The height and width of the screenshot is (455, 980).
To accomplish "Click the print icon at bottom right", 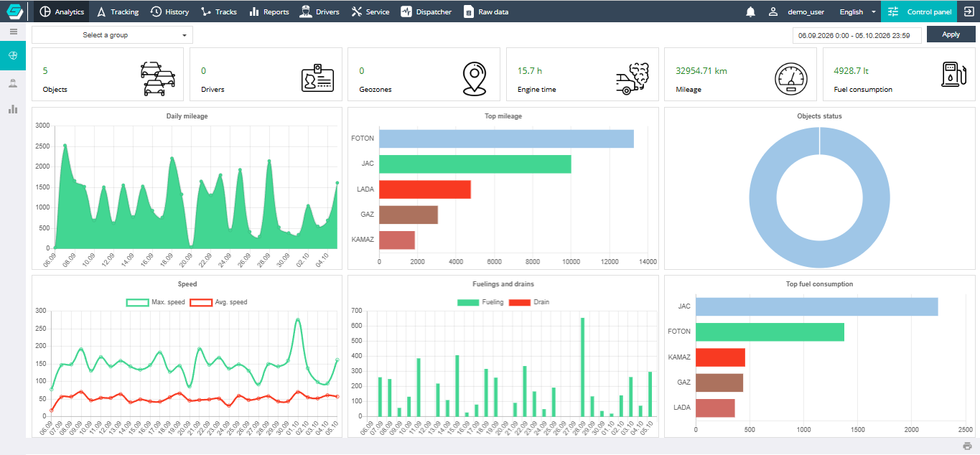I will 967,446.
